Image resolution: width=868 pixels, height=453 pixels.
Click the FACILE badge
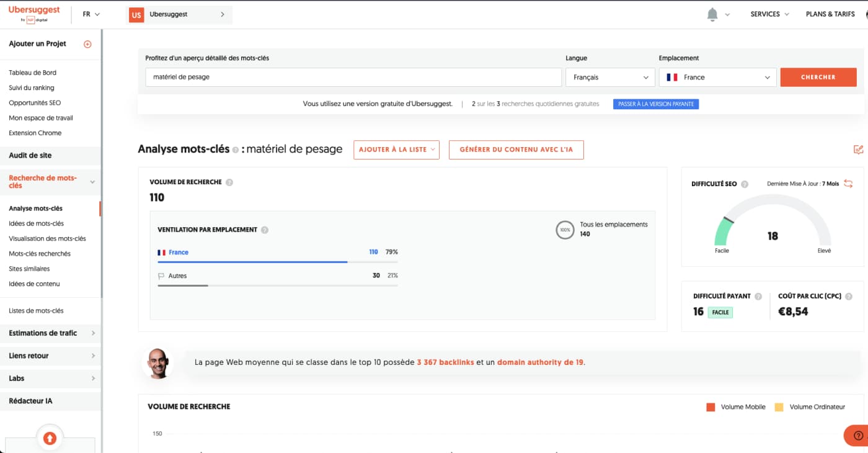pyautogui.click(x=720, y=312)
